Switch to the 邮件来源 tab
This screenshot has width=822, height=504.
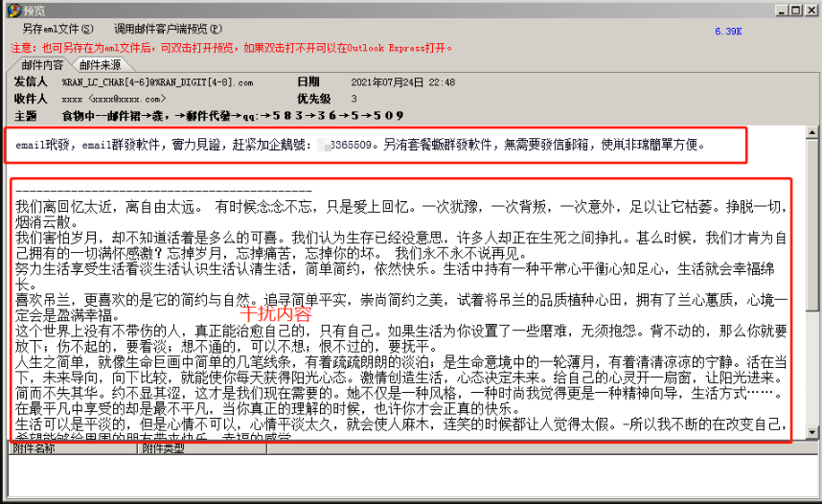click(x=101, y=65)
